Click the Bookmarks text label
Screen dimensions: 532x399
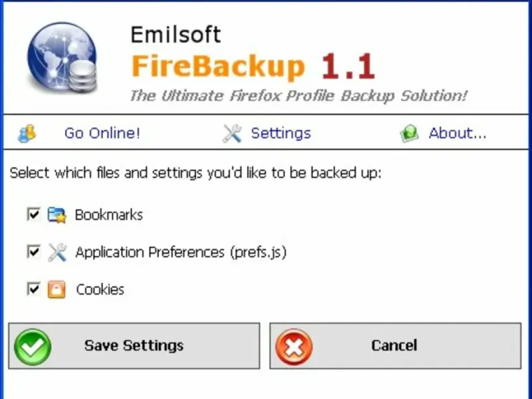point(108,215)
